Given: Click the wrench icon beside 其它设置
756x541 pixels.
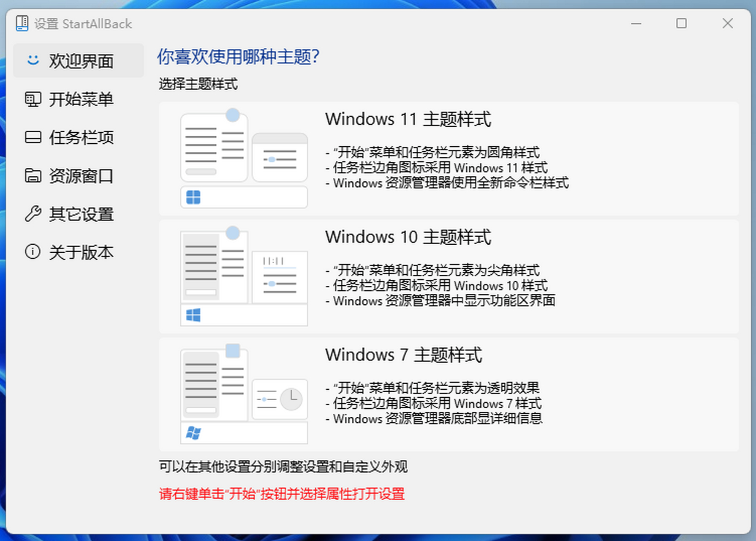Looking at the screenshot, I should tap(33, 214).
